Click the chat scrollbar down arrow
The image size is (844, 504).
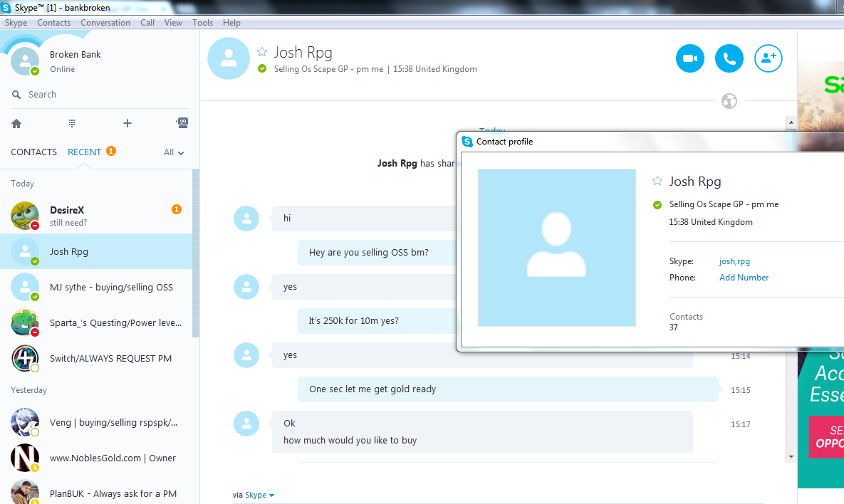pos(791,456)
